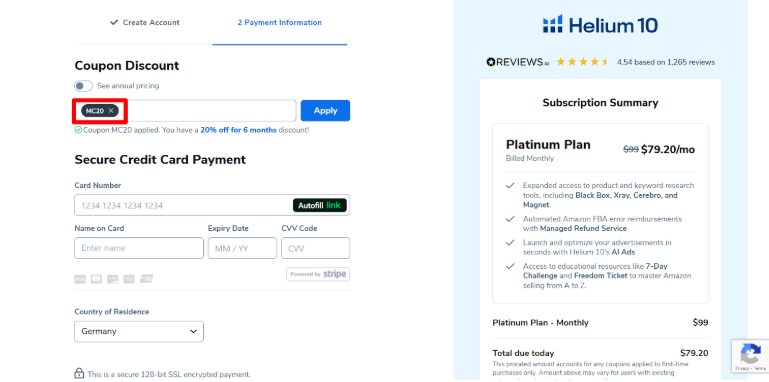Screen dimensions: 769x382
Task: Open the Create Account step tab
Action: [x=145, y=23]
